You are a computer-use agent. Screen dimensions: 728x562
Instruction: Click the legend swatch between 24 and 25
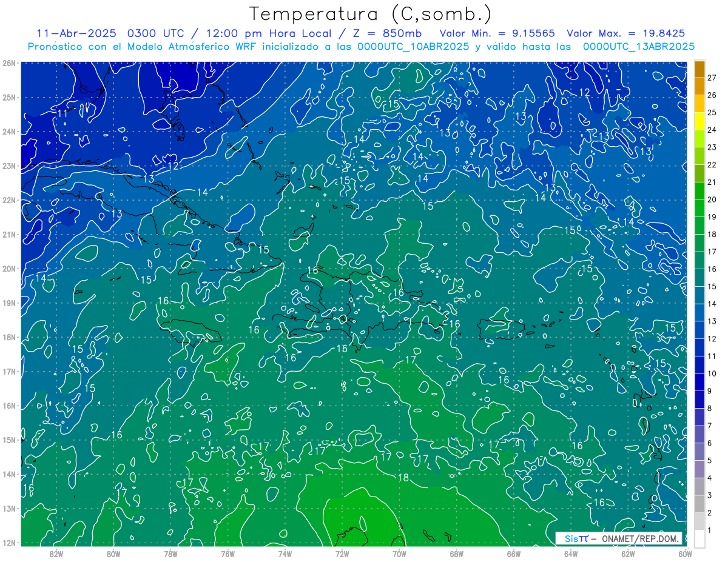pos(699,121)
